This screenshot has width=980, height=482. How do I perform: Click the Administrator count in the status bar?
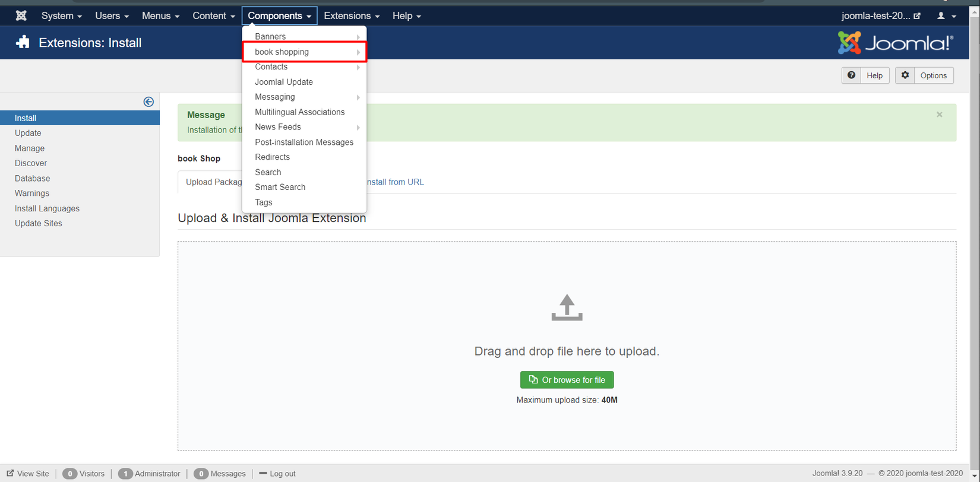(x=149, y=474)
